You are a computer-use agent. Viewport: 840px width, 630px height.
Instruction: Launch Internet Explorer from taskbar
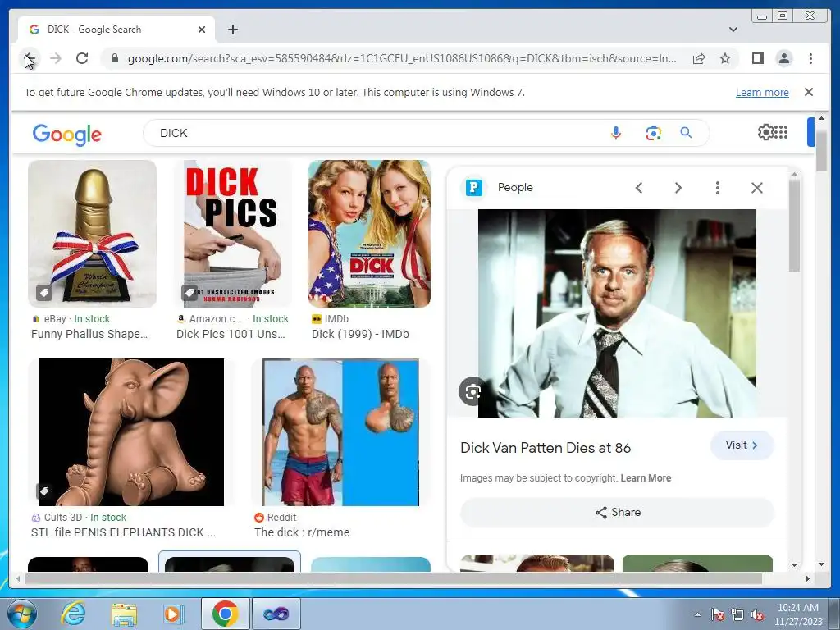(x=73, y=614)
